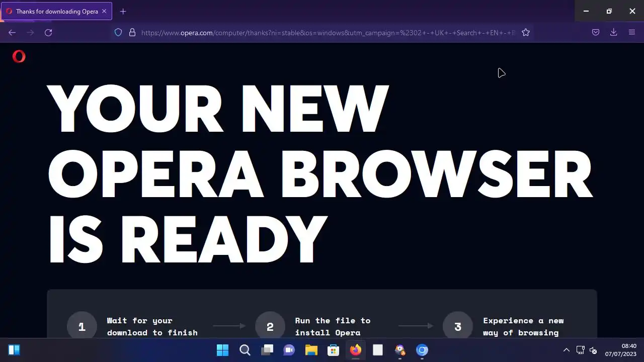Open the tracking protection shield info
644x362 pixels.
pos(118,32)
